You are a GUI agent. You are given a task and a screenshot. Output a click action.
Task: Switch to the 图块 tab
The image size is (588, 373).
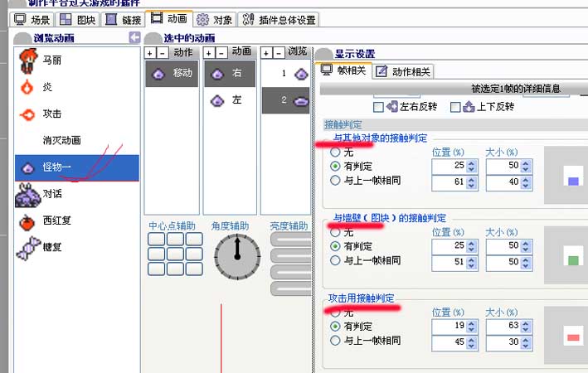coord(78,20)
